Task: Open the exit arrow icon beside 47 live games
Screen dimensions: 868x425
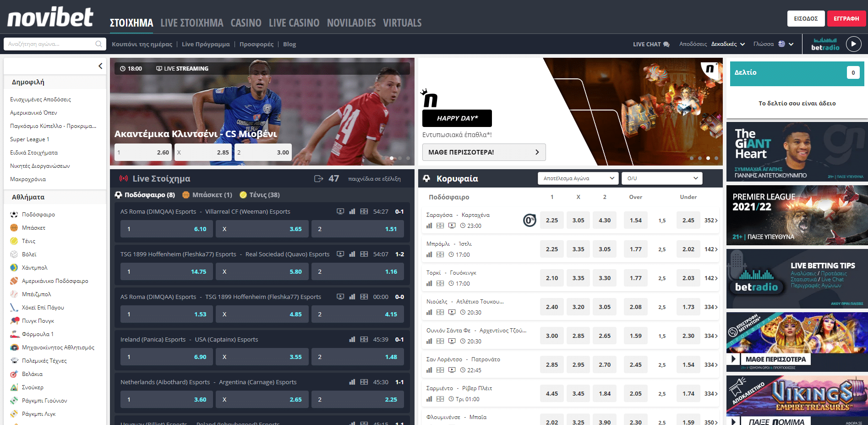Action: click(x=319, y=179)
